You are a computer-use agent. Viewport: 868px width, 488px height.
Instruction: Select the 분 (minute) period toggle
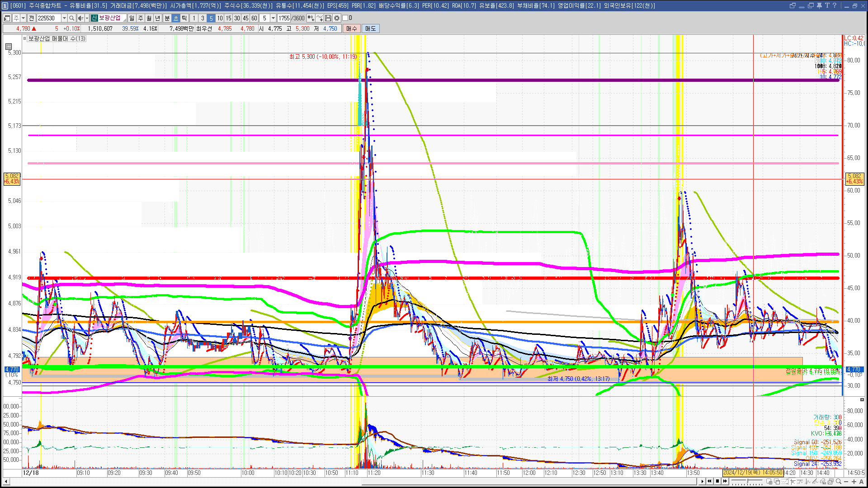tap(167, 18)
